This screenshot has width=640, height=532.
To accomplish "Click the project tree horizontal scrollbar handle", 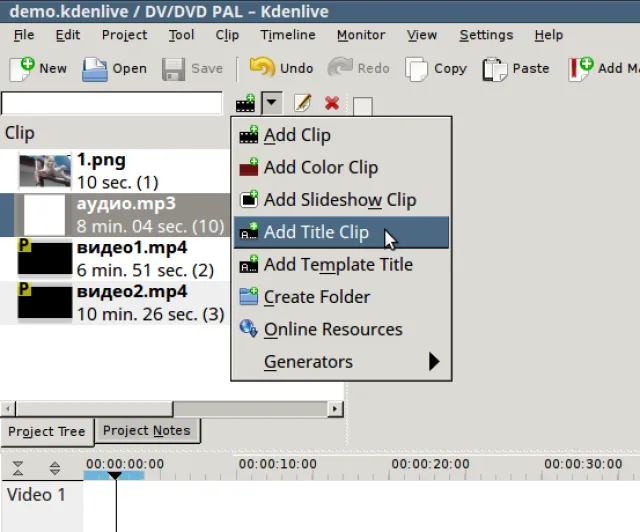I will click(x=94, y=409).
